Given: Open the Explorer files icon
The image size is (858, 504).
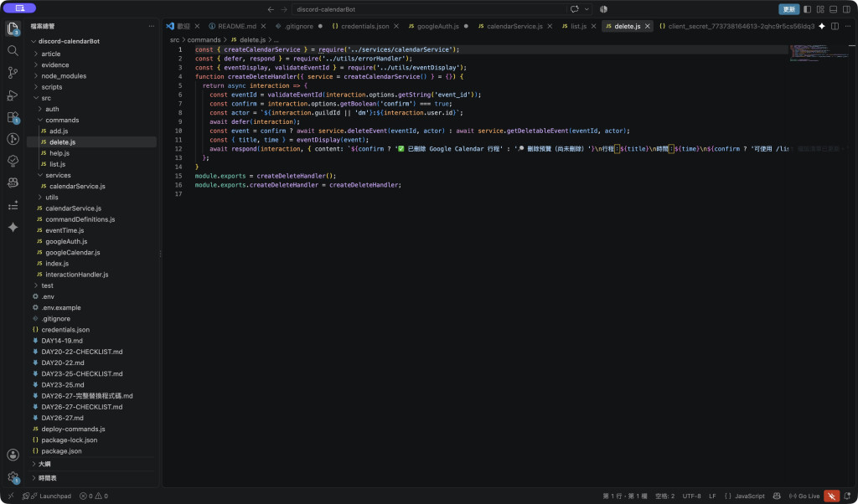Looking at the screenshot, I should [13, 28].
